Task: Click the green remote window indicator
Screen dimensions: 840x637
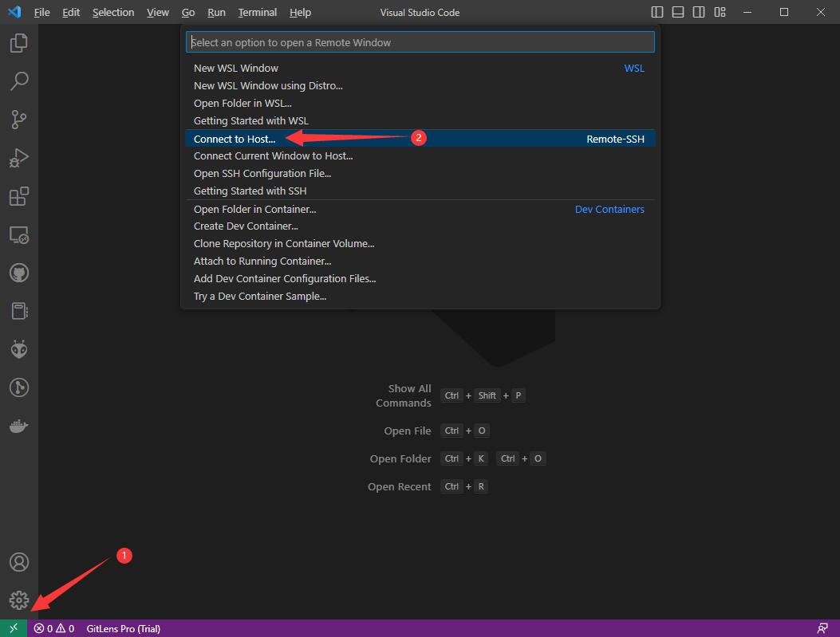Action: [14, 628]
